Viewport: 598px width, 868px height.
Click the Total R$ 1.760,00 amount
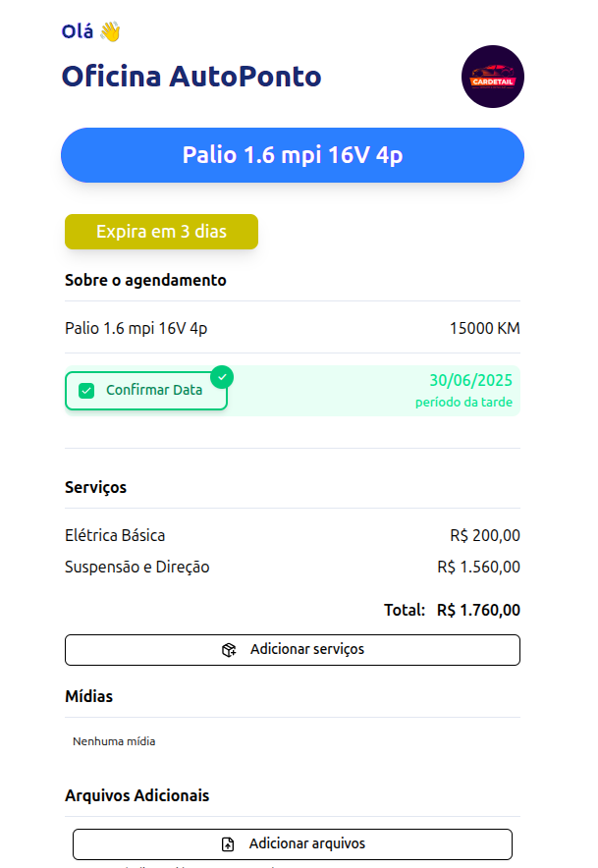(x=478, y=610)
